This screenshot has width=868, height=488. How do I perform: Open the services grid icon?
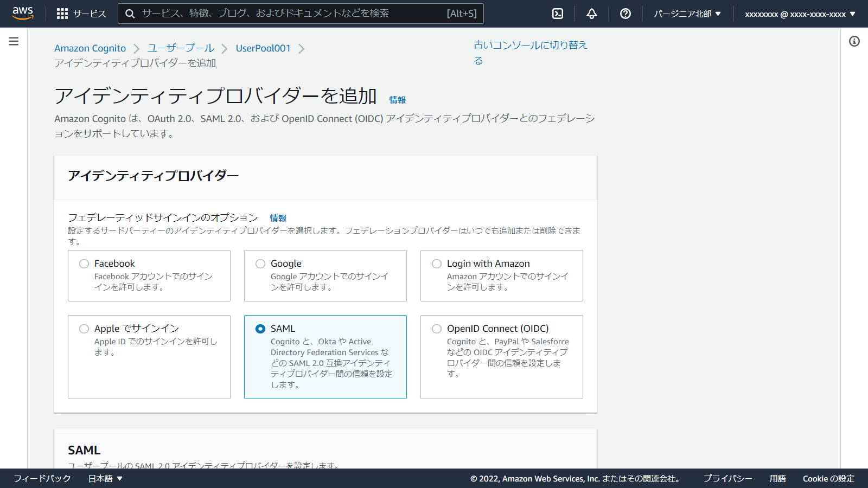click(x=62, y=13)
